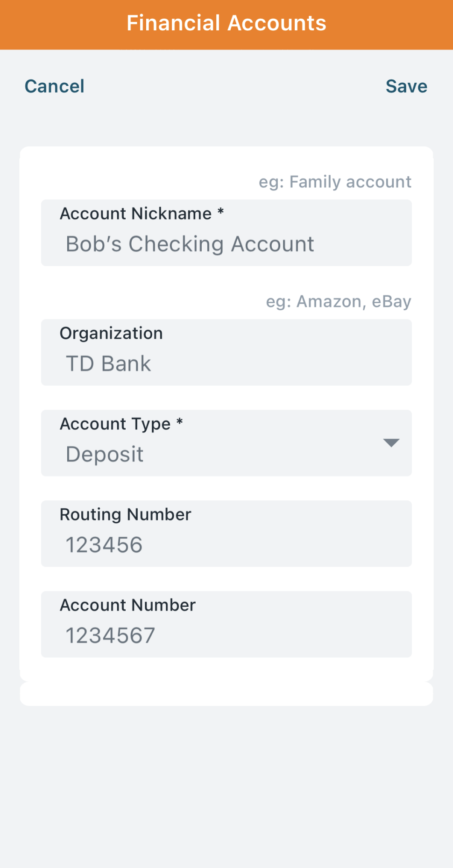Edit the routing number value 123456
The width and height of the screenshot is (453, 868).
pos(104,545)
